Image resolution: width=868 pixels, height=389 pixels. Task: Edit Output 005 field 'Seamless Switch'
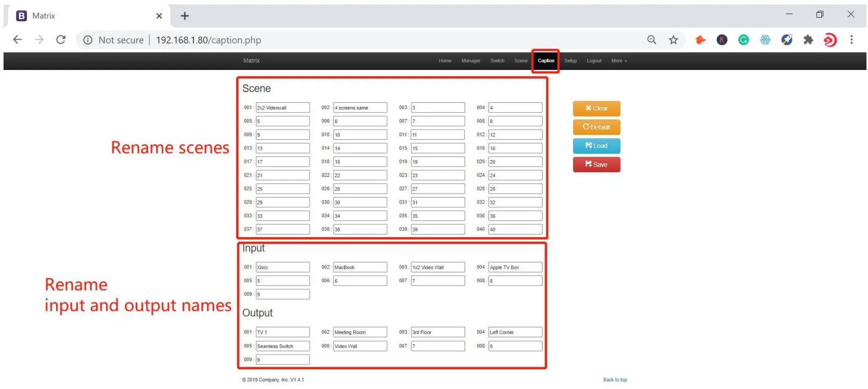pyautogui.click(x=282, y=346)
